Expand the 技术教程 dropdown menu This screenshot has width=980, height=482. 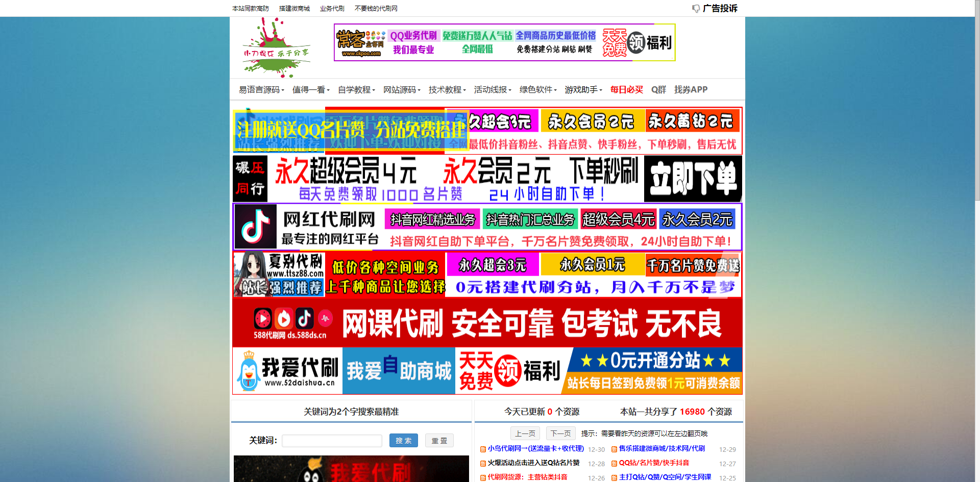[447, 90]
